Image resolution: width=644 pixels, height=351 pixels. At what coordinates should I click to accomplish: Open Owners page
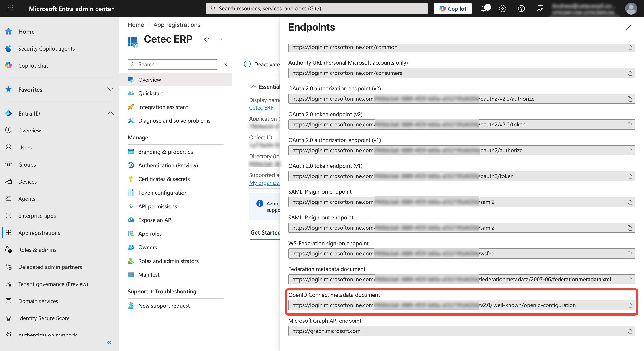[148, 247]
